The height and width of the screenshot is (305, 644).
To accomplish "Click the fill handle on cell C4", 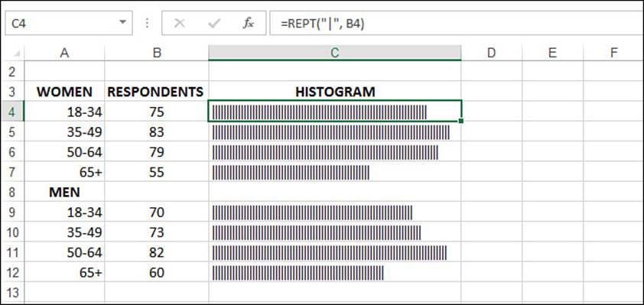I will (462, 121).
